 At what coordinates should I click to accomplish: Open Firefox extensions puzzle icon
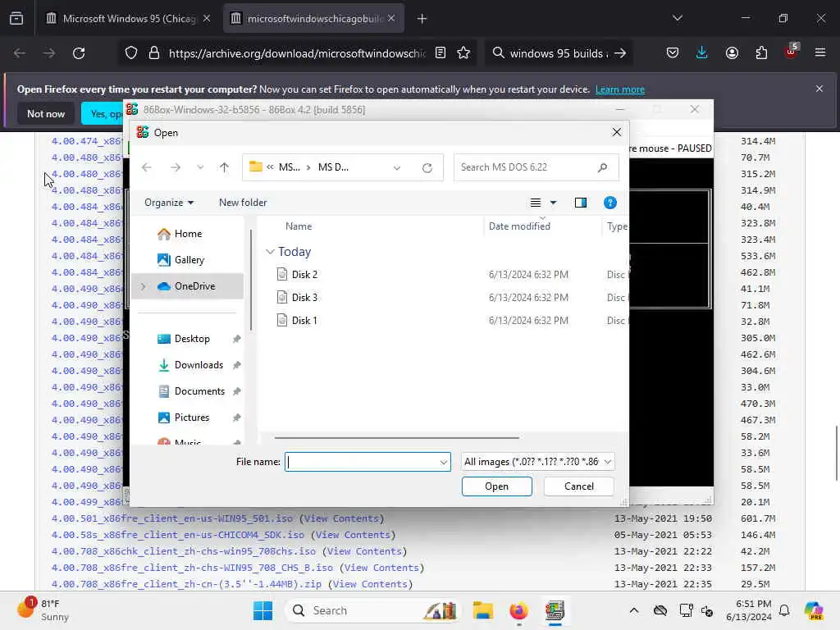[x=761, y=53]
